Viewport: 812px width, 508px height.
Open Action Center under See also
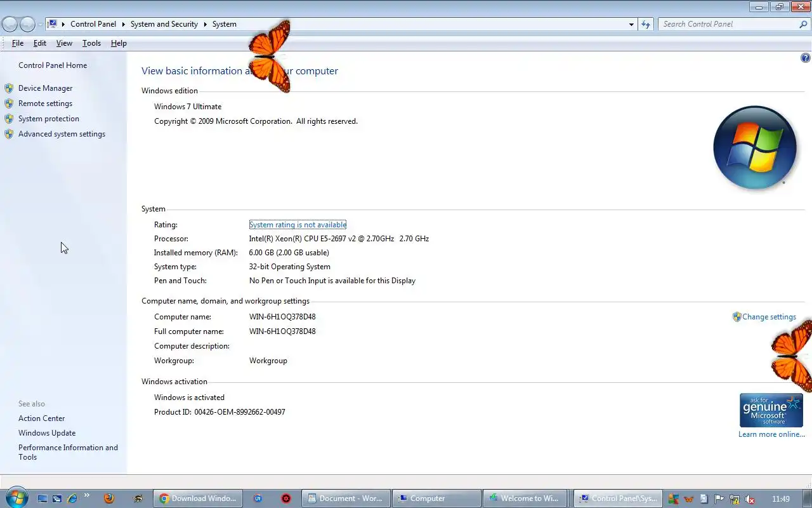tap(41, 418)
